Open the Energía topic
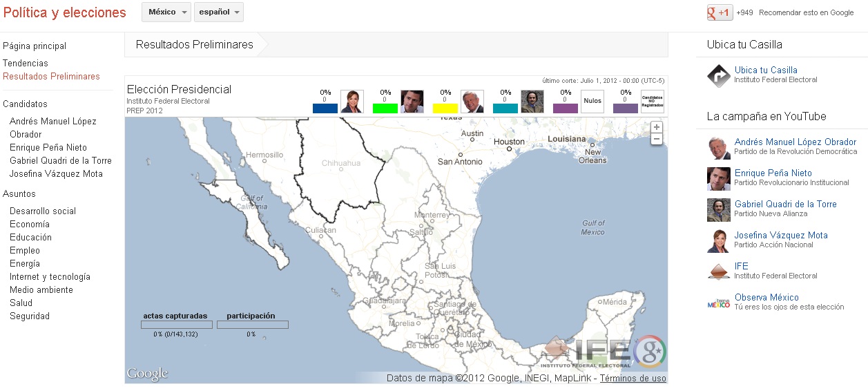 pyautogui.click(x=25, y=264)
